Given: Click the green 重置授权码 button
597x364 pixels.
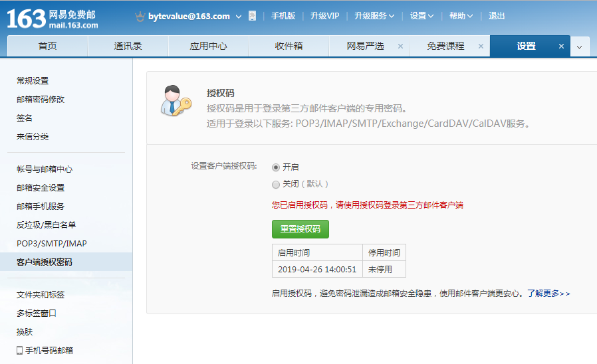Looking at the screenshot, I should pos(300,229).
